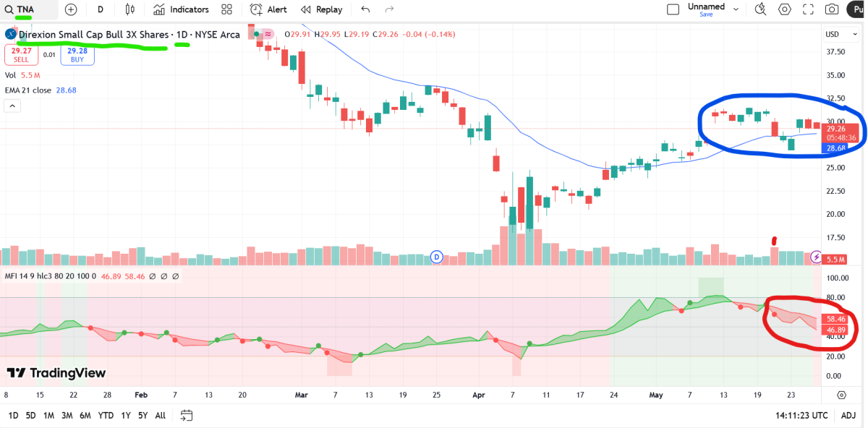This screenshot has height=428, width=868.
Task: Click the purple lightning bolt icon
Action: pos(816,257)
